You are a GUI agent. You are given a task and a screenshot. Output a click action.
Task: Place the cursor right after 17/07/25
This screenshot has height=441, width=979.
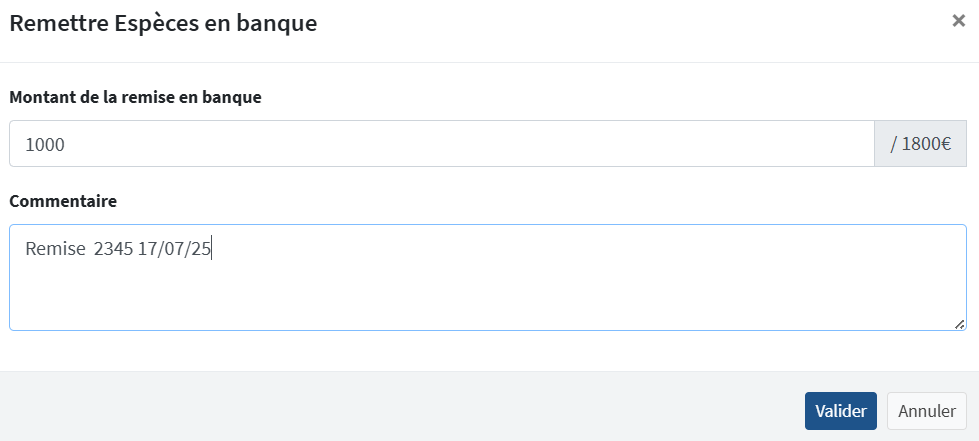[212, 250]
